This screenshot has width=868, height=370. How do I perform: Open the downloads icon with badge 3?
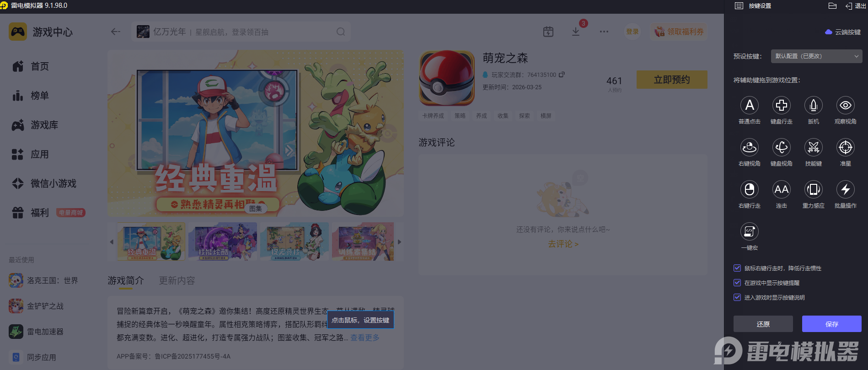576,32
